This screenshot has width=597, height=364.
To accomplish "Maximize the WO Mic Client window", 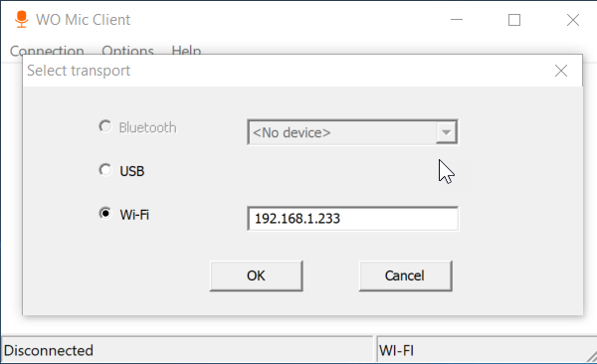I will coord(514,20).
